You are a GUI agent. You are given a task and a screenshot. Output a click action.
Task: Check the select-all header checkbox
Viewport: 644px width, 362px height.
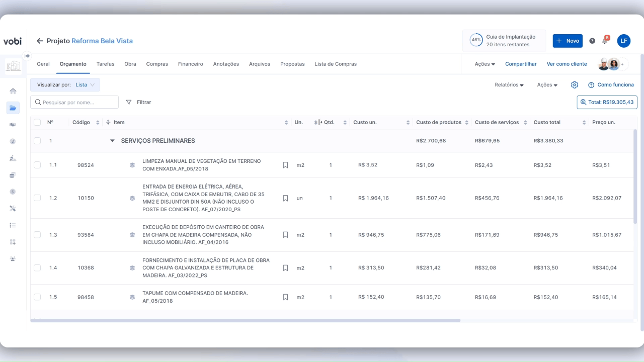(x=37, y=122)
